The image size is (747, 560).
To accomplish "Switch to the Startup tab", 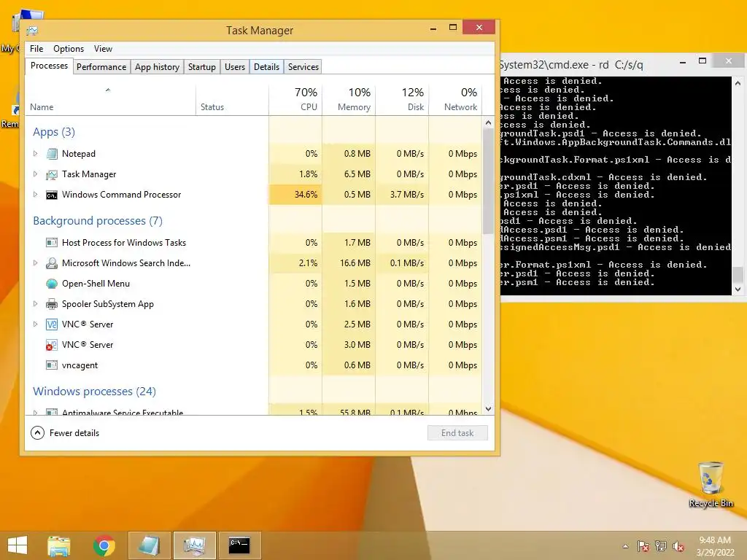I will click(202, 67).
